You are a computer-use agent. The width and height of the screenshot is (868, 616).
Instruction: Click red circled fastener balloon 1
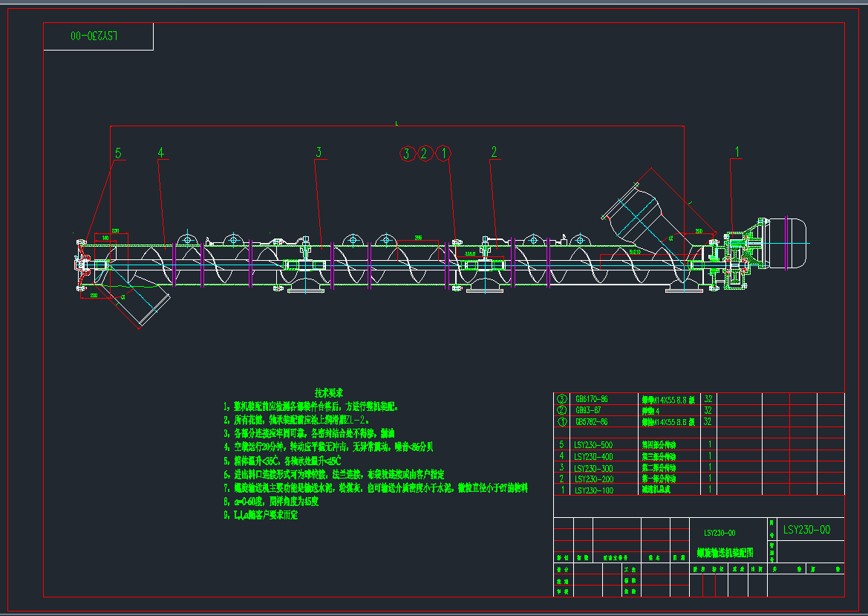point(443,154)
